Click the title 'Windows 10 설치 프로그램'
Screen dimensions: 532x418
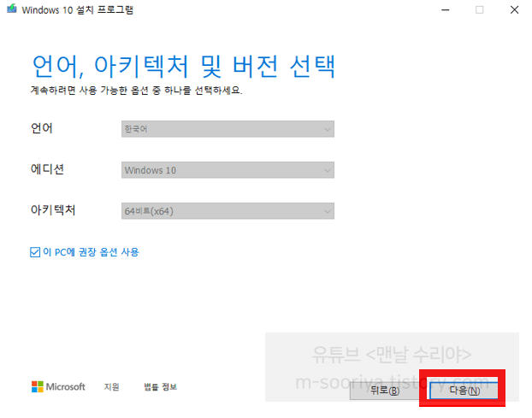[77, 10]
